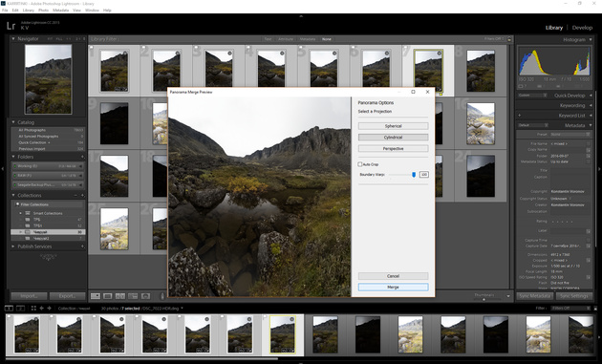Click the Smart Collections set icon
Screen dimensions: 602x364
(28, 213)
